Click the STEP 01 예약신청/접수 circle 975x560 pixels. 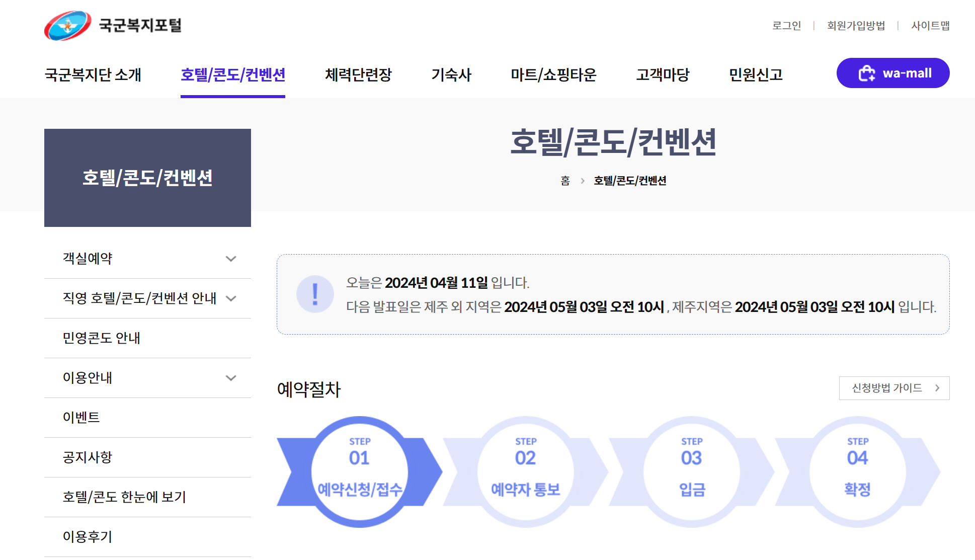360,471
